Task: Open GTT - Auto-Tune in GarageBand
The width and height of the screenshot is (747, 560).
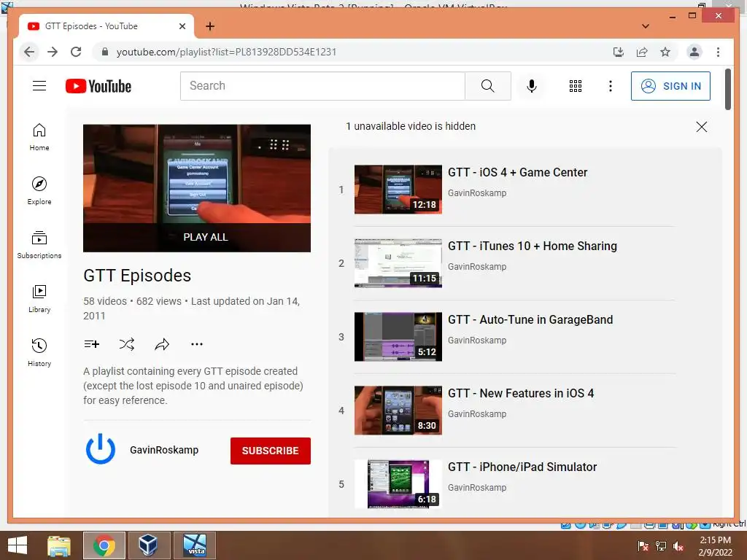Action: (x=530, y=319)
